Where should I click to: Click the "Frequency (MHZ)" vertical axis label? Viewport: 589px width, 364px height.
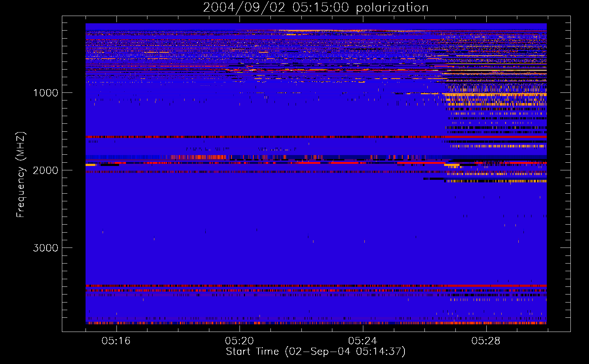pyautogui.click(x=21, y=175)
